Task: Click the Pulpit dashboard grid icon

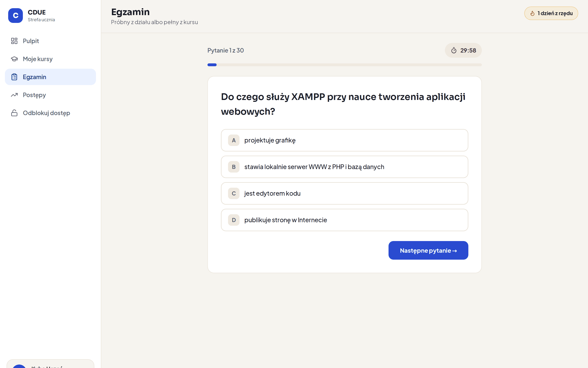Action: click(14, 41)
